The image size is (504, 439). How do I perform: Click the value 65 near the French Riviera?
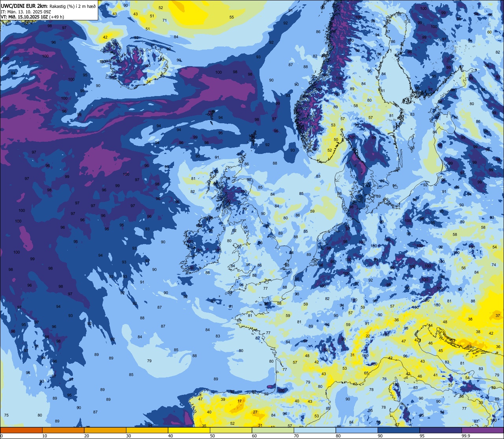pyautogui.click(x=366, y=373)
